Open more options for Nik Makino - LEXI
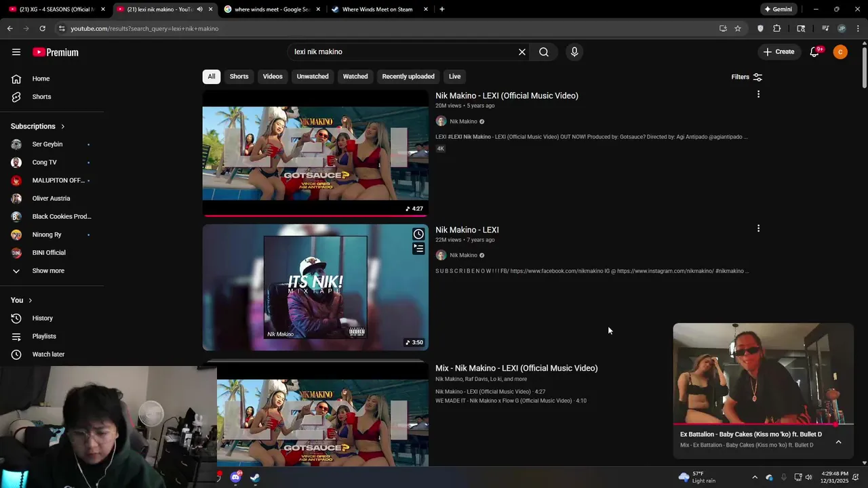The height and width of the screenshot is (488, 868). (x=758, y=228)
